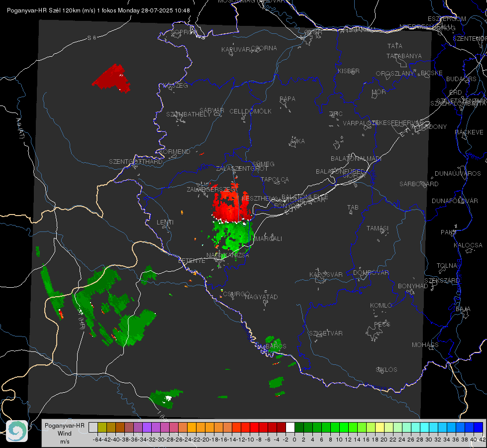
Task: Click the BARCS label
Action: (276, 346)
